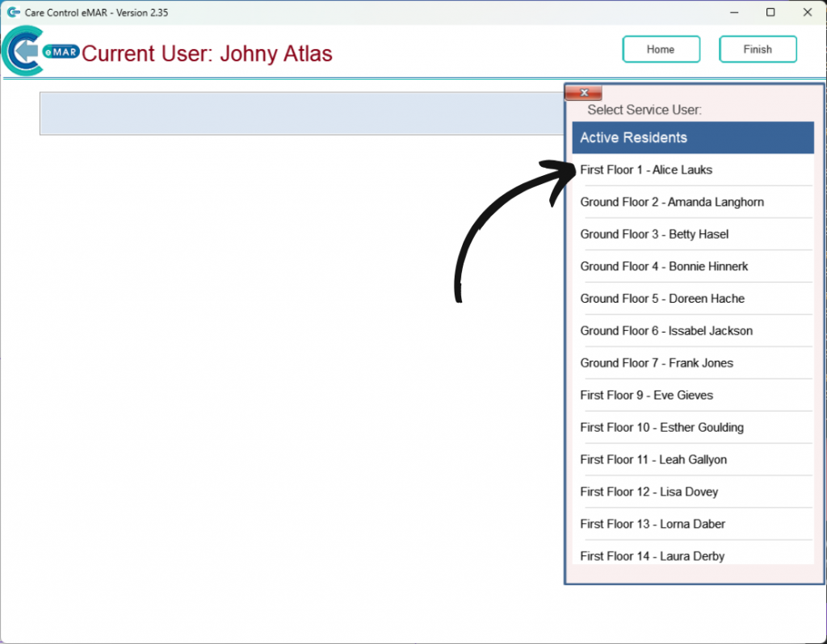Image resolution: width=827 pixels, height=644 pixels.
Task: Click the Finish button
Action: (x=758, y=48)
